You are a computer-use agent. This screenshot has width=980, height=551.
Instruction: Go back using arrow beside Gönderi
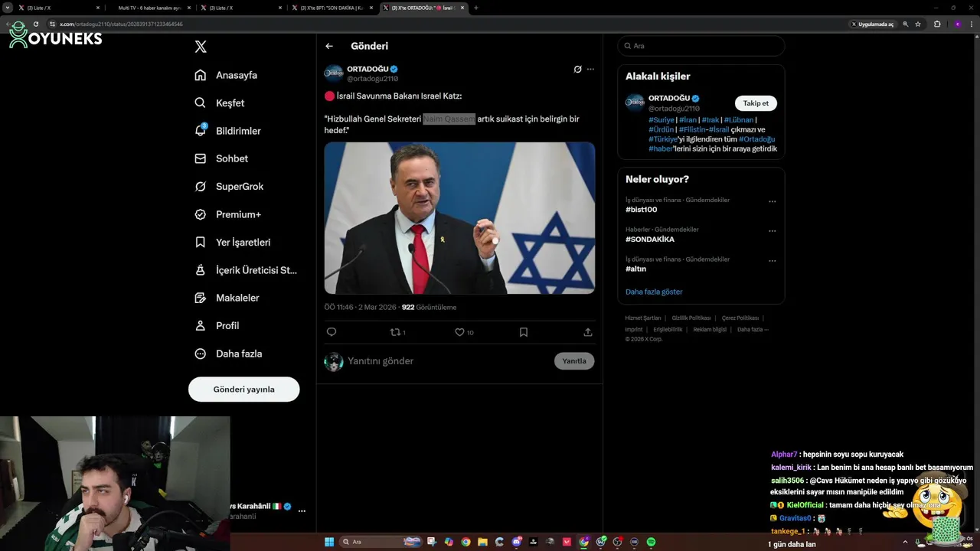tap(329, 46)
